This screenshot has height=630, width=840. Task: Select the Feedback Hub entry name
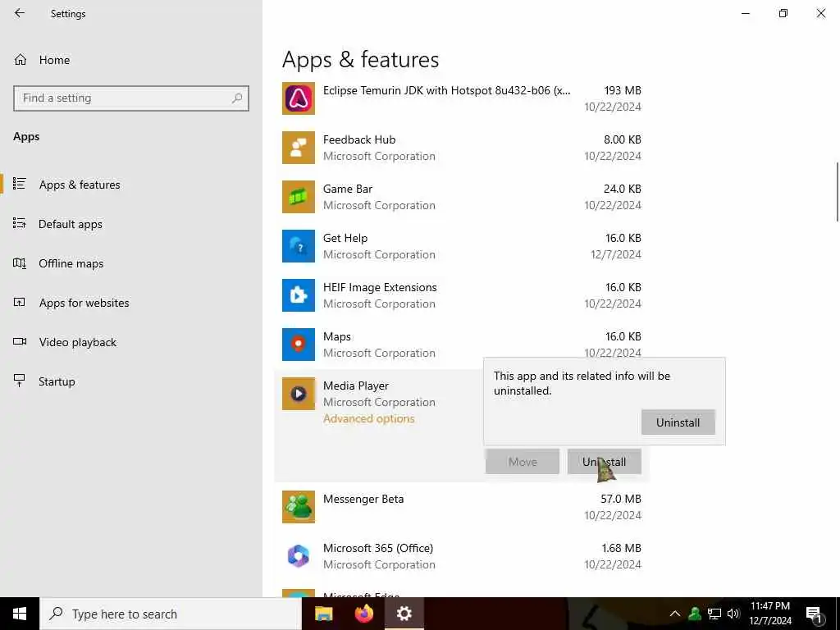[x=359, y=139]
